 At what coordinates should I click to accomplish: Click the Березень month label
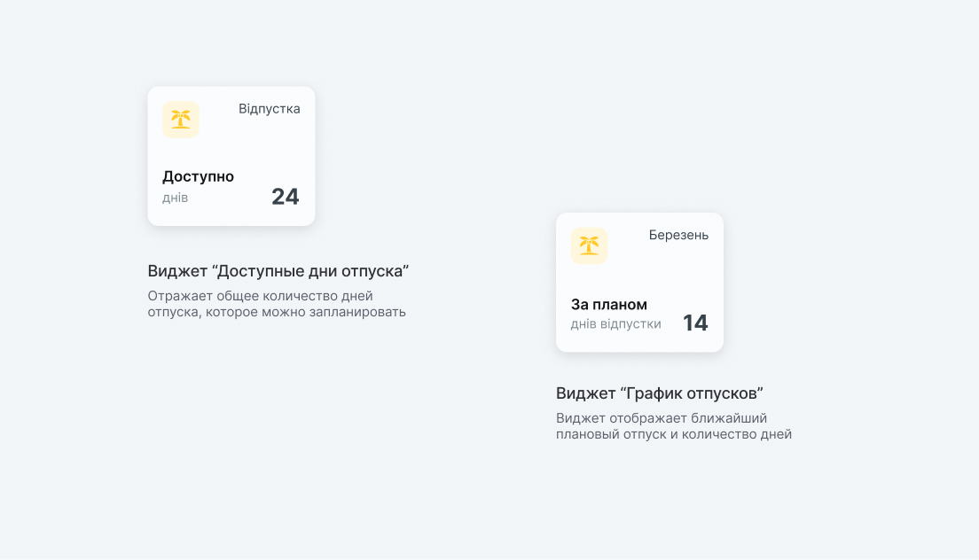[678, 236]
